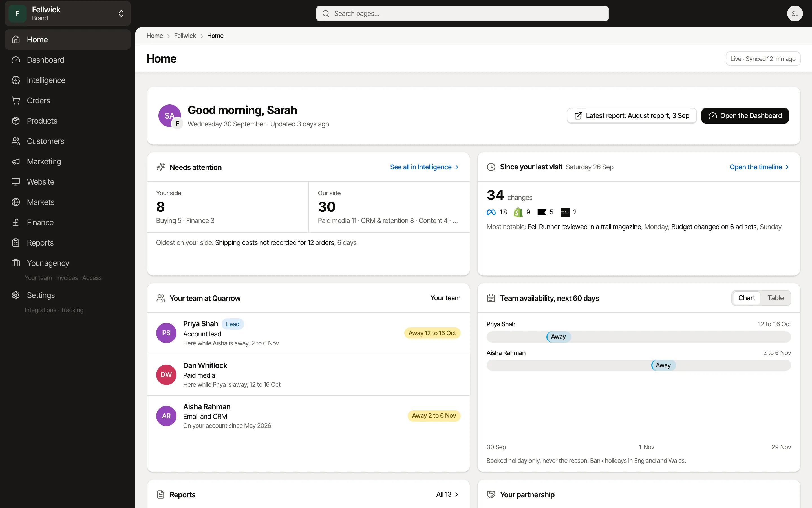Expand the Fellwick brand switcher

pyautogui.click(x=67, y=14)
